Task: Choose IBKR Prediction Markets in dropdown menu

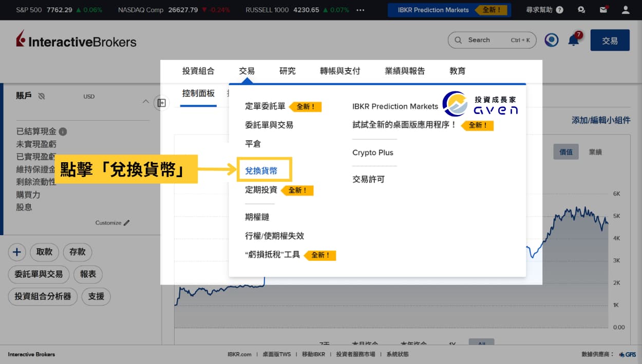Action: point(395,106)
